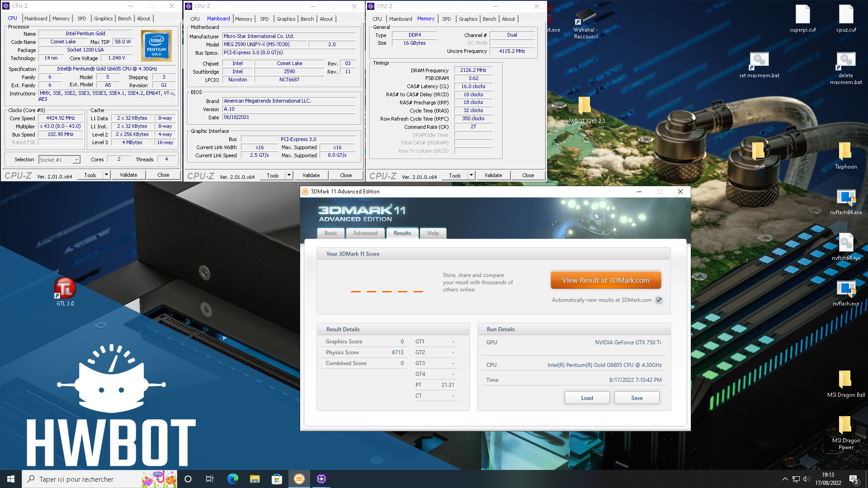
Task: Click the BIOS date 06/18/2021 field
Action: [289, 117]
